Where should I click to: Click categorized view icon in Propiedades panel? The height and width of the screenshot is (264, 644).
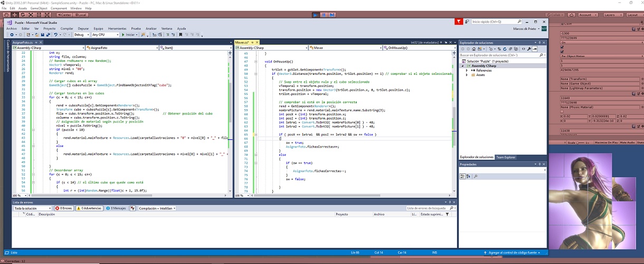click(462, 177)
